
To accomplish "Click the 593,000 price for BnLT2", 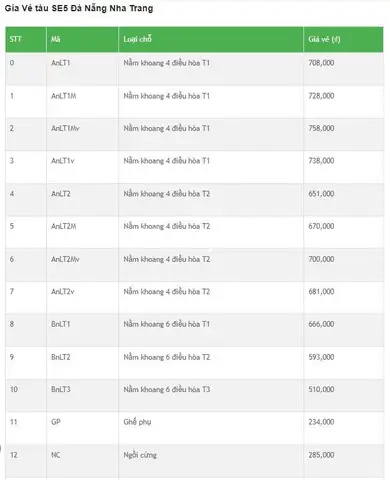I will pyautogui.click(x=321, y=357).
